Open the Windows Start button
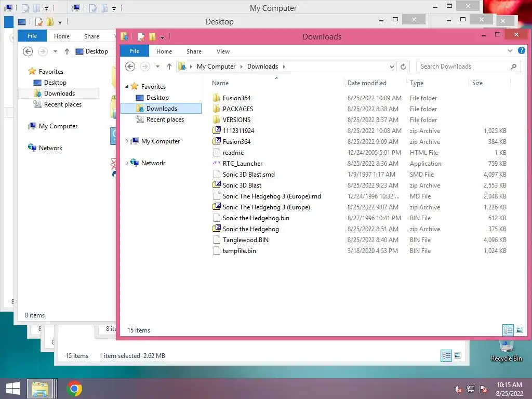The image size is (532, 399). tap(13, 389)
